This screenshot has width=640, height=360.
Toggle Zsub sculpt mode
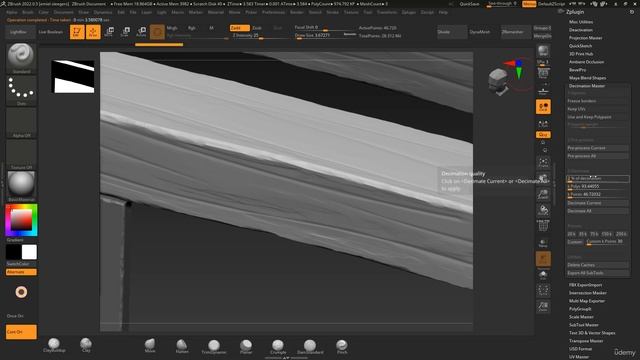[257, 28]
